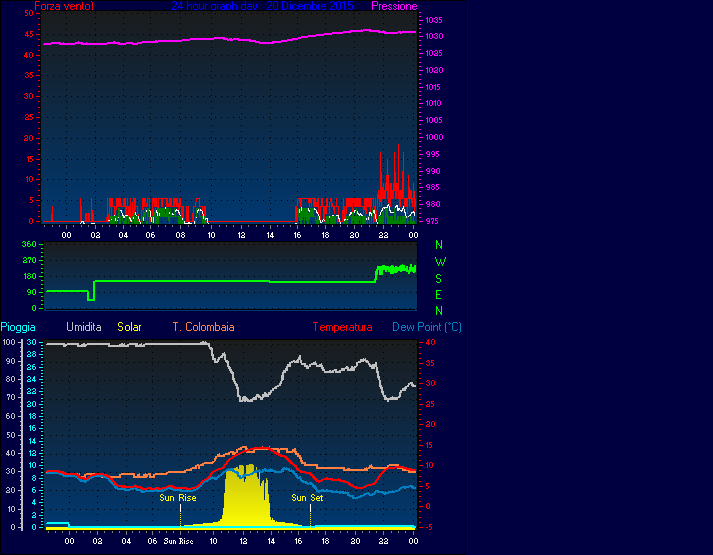Click the '100' humidity axis value

pos(9,342)
